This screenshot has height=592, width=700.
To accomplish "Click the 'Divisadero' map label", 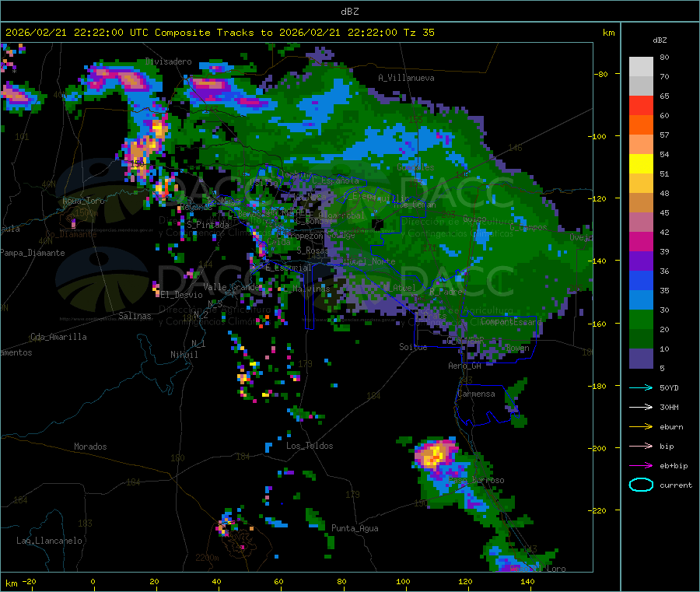I will click(x=168, y=61).
